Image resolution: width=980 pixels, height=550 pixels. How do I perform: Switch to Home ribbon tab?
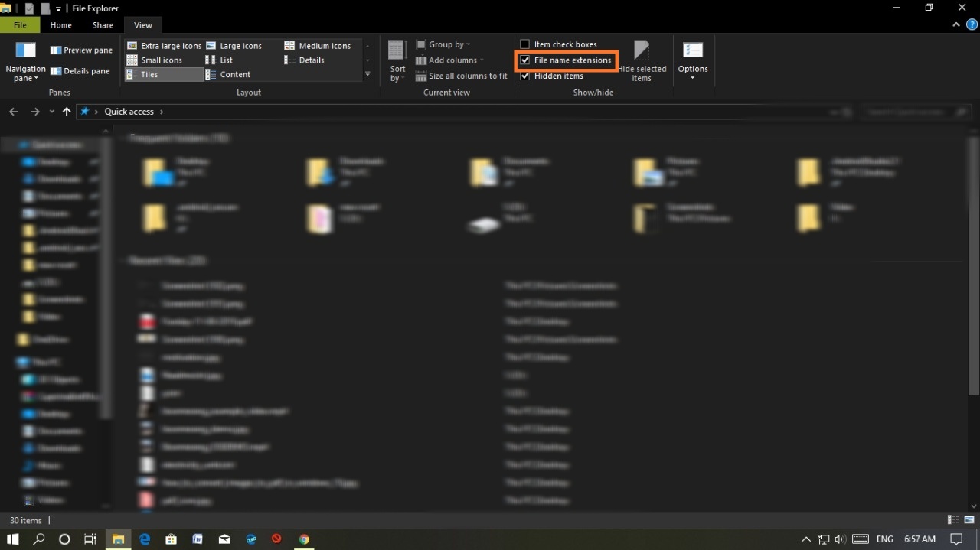coord(61,25)
